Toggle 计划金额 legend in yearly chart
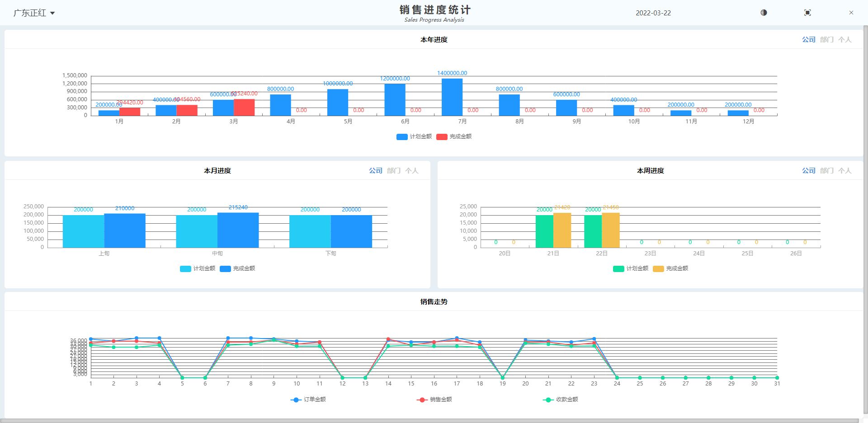Viewport: 868px width, 423px height. (414, 136)
